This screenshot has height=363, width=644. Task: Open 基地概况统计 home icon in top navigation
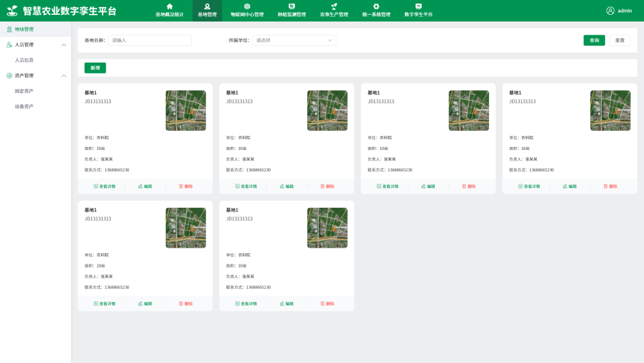click(169, 7)
